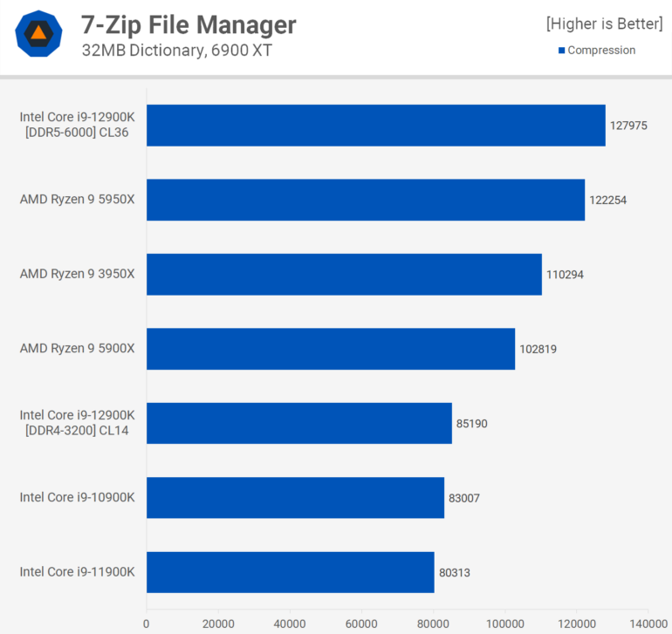672x634 pixels.
Task: Select the Intel Core i9-11900K bar
Action: tap(291, 572)
